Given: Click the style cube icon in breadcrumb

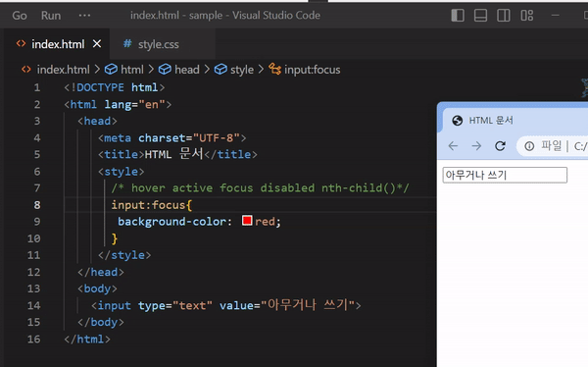Looking at the screenshot, I should click(x=220, y=69).
